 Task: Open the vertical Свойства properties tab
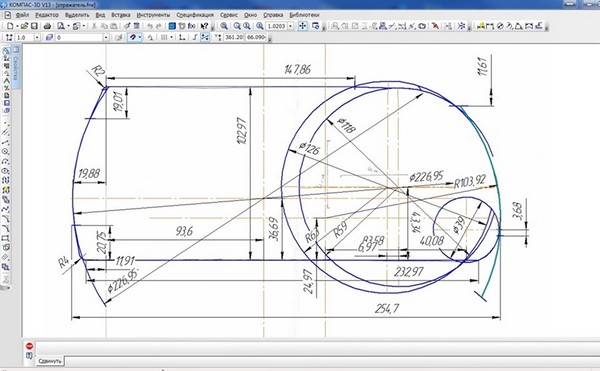16,66
